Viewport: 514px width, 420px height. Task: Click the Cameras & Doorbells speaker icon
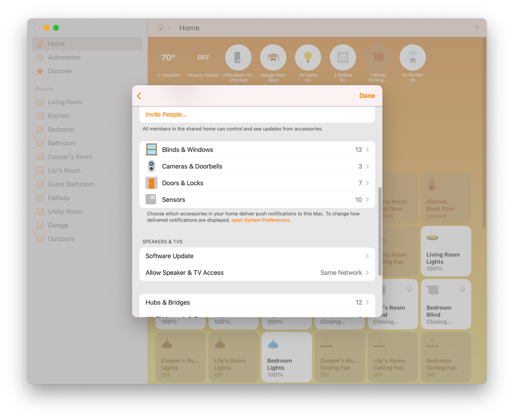[151, 166]
